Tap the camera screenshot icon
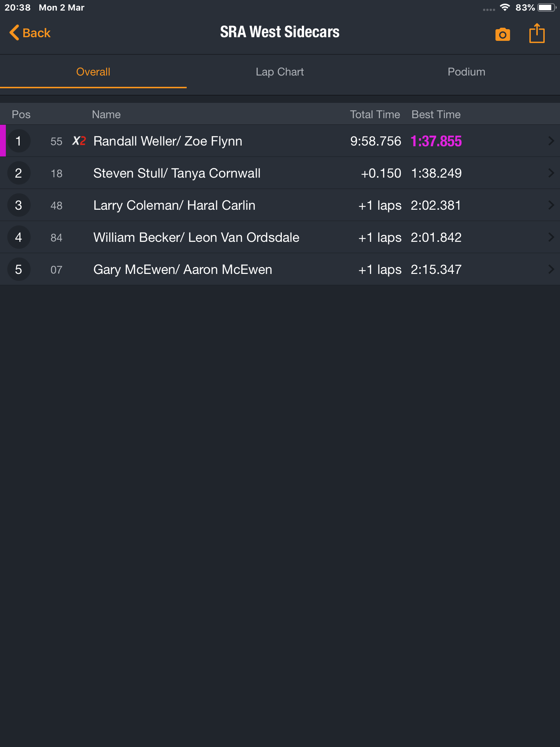Image resolution: width=560 pixels, height=747 pixels. click(502, 34)
